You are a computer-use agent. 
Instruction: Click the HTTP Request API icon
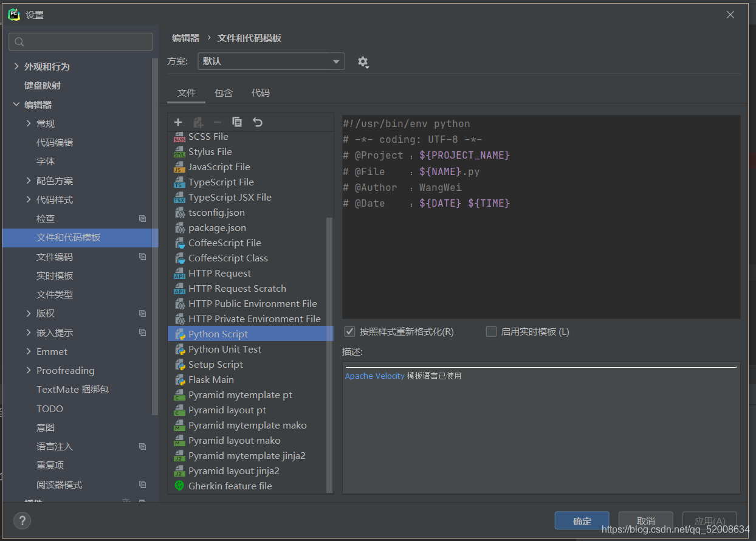(179, 274)
